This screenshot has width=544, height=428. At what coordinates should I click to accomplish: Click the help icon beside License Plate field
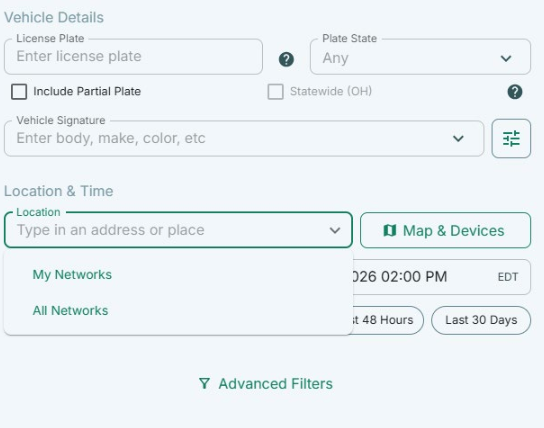pos(286,59)
